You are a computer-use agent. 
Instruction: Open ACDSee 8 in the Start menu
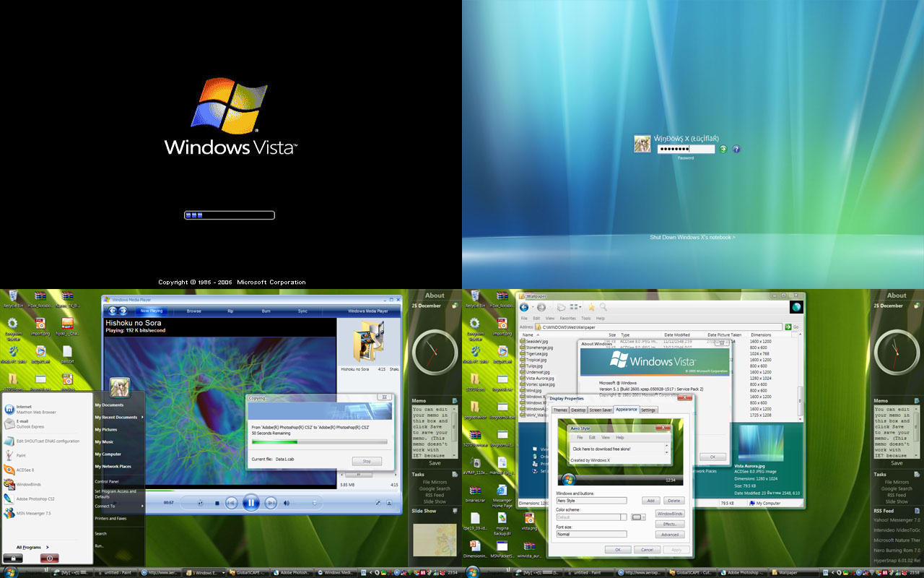25,470
